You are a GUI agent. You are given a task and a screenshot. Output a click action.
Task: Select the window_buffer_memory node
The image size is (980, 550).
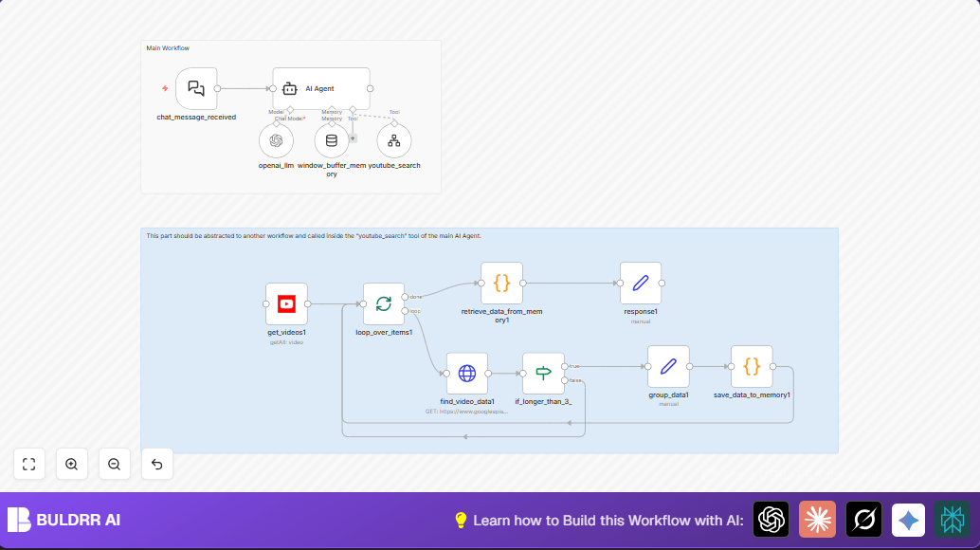(332, 140)
